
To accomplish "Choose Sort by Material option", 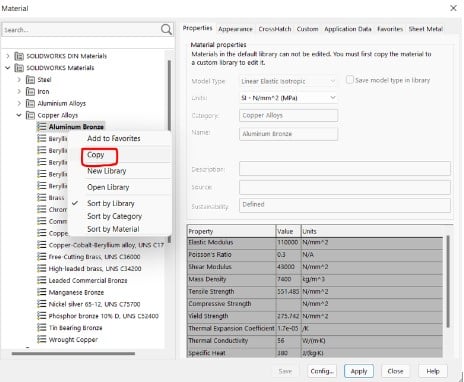I will pyautogui.click(x=113, y=229).
